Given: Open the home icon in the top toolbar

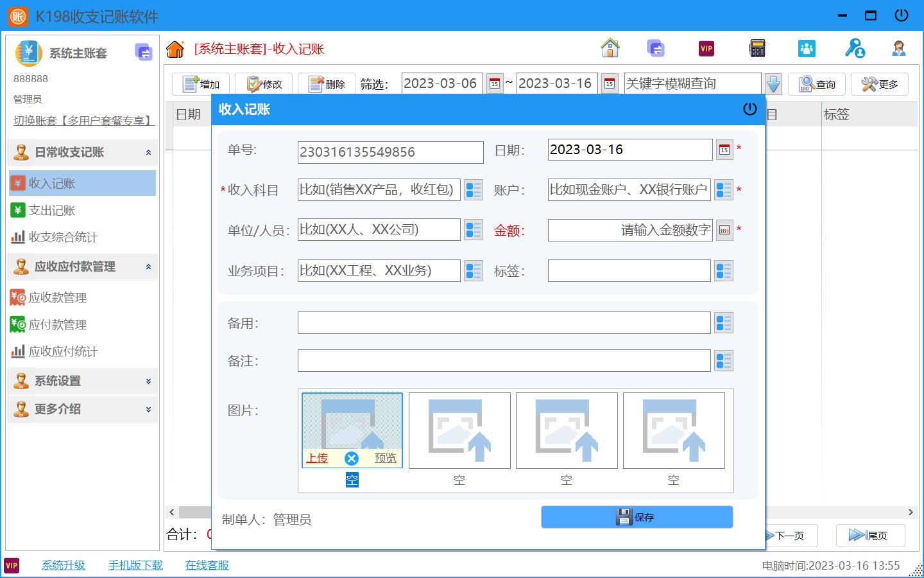Looking at the screenshot, I should (610, 48).
